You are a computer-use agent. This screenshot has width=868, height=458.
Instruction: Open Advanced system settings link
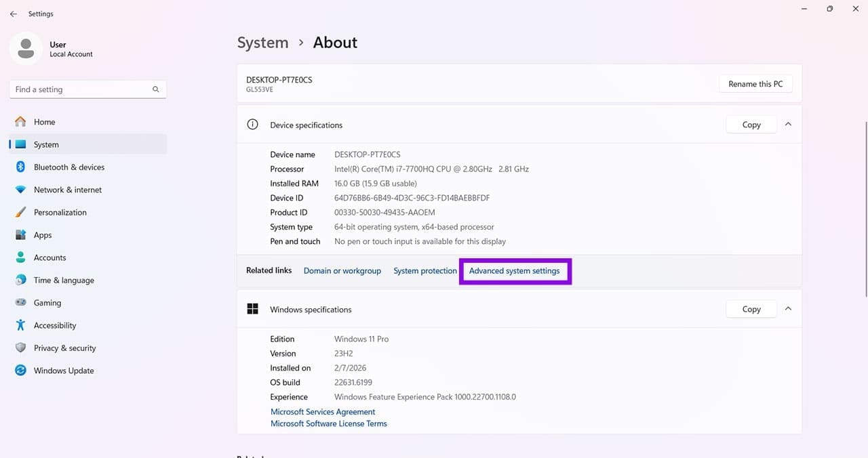[515, 270]
